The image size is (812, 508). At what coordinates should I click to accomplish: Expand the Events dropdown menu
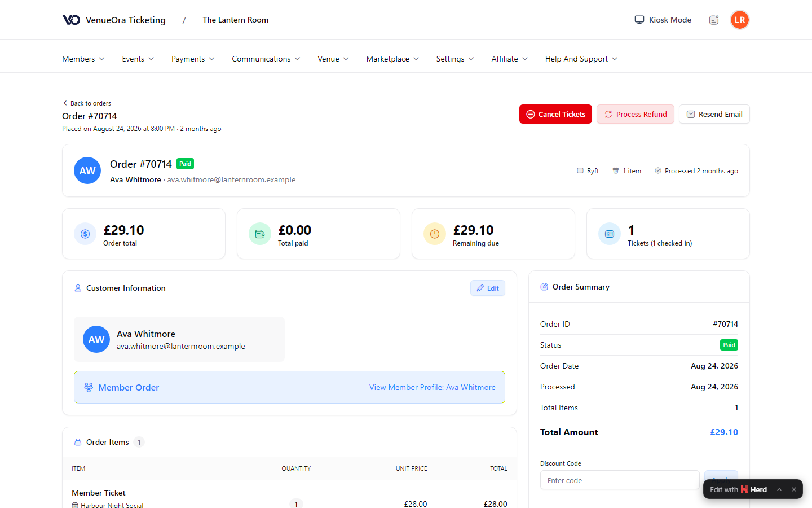click(138, 59)
